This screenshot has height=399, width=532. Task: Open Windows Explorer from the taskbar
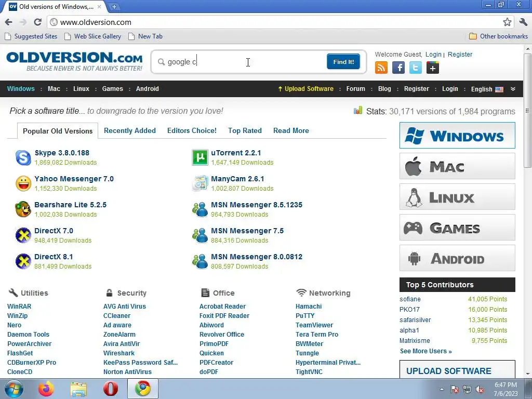78,389
